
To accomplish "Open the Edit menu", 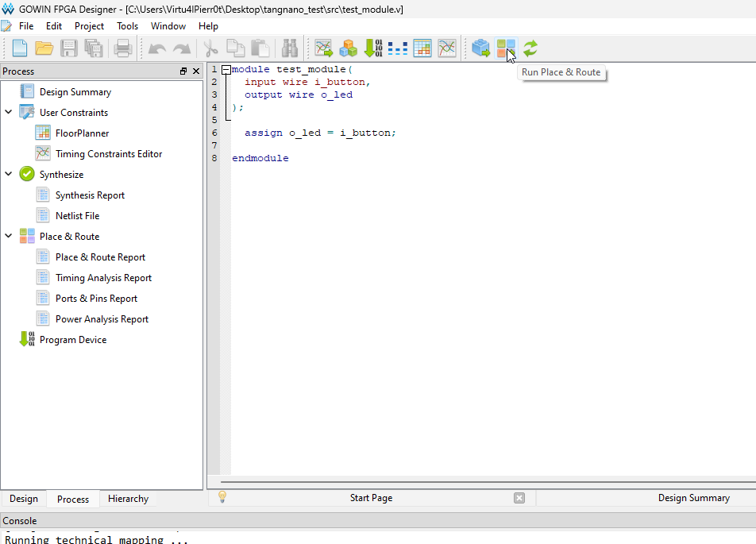I will 54,26.
